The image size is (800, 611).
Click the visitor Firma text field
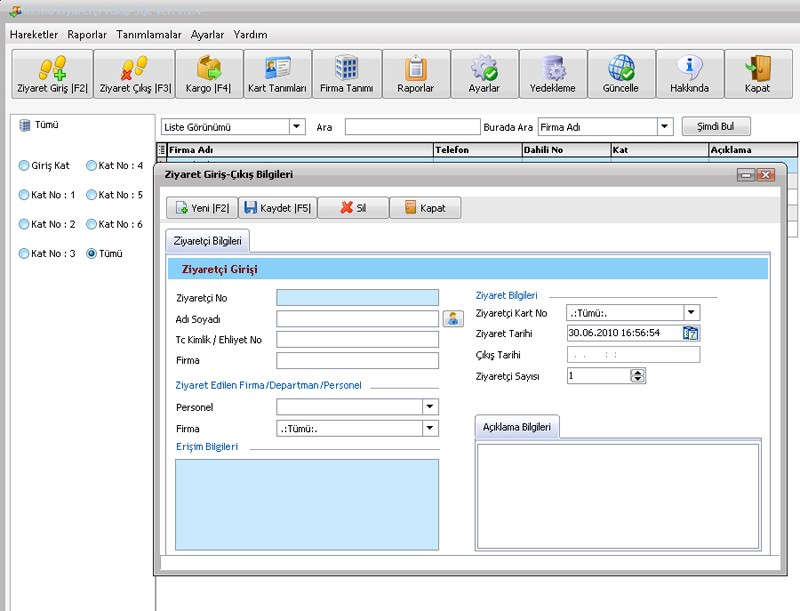pos(358,361)
